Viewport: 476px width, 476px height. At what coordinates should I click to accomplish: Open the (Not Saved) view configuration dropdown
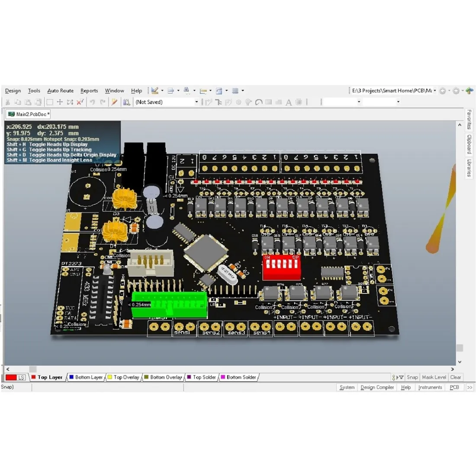(x=196, y=102)
